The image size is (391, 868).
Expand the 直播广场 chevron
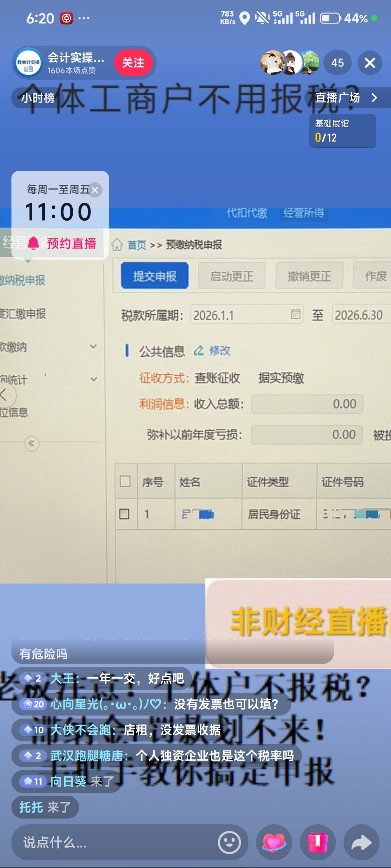[x=374, y=98]
